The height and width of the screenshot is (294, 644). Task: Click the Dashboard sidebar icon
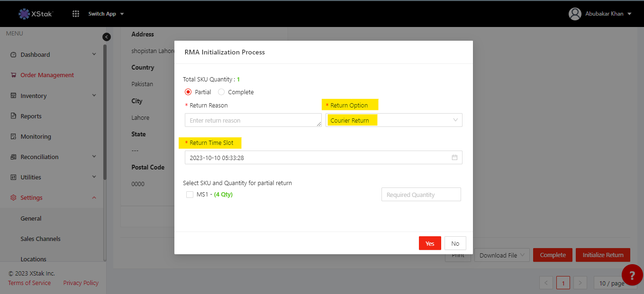tap(13, 55)
